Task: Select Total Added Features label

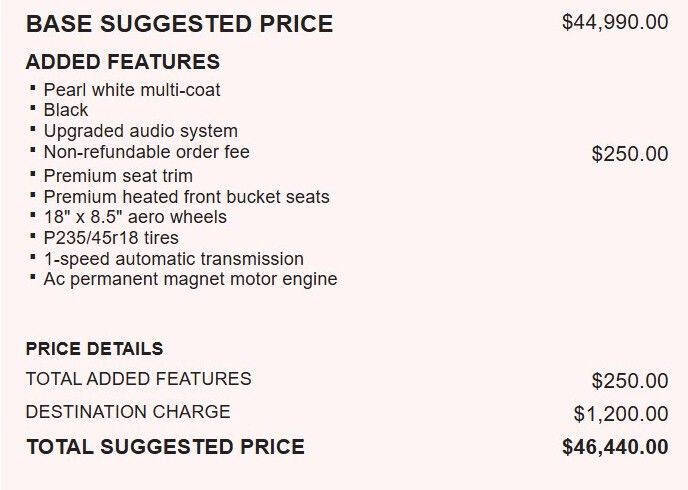Action: coord(139,379)
